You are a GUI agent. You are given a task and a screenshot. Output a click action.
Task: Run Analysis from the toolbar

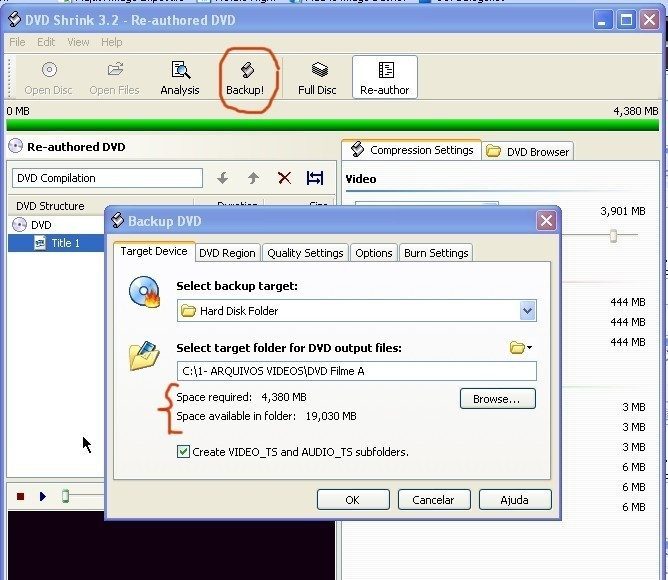coord(180,78)
